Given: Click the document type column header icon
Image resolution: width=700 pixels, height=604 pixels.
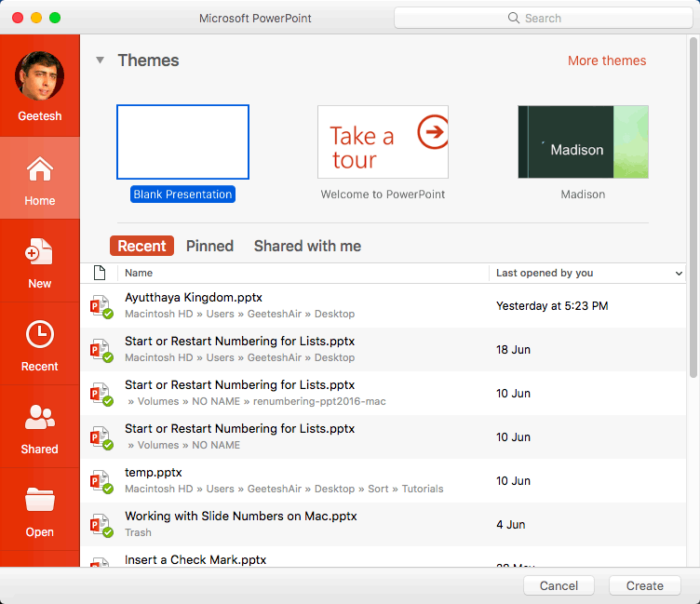Looking at the screenshot, I should coord(100,273).
